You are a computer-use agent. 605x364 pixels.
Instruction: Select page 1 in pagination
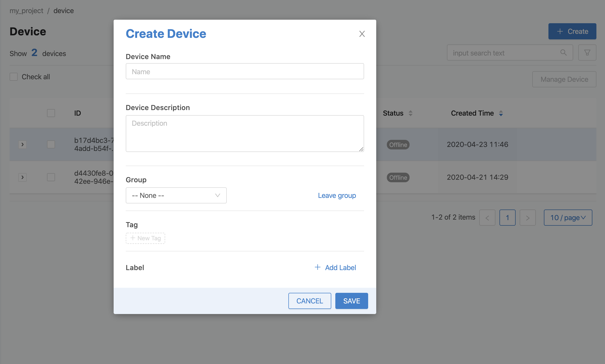click(x=507, y=218)
